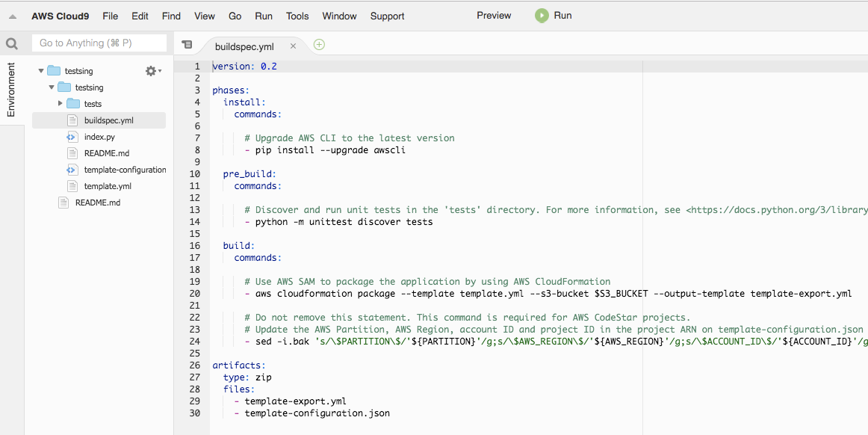Click the 'phases:' key on line 3
The height and width of the screenshot is (435, 868).
(x=232, y=90)
